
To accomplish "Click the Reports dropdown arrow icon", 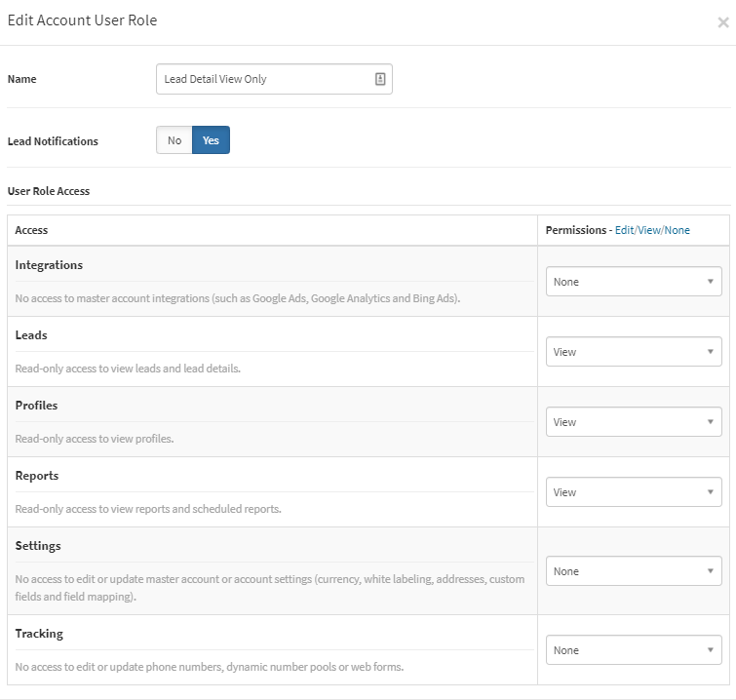I will [x=711, y=491].
